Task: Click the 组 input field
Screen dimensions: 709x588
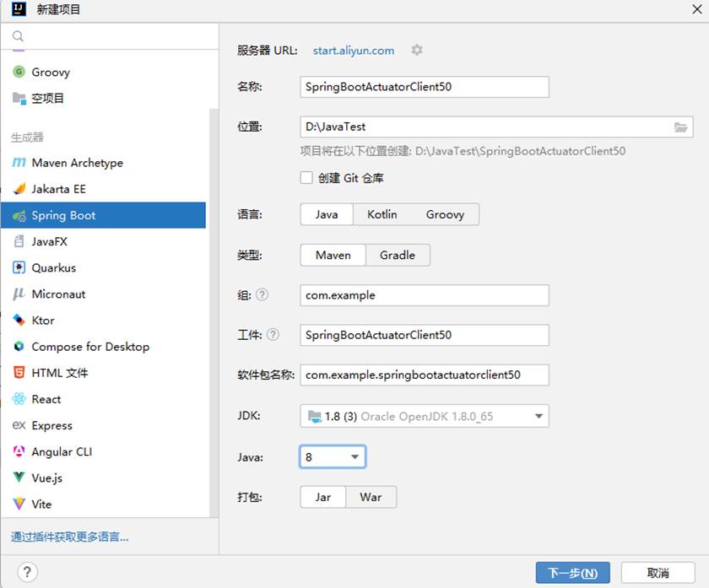Action: coord(424,295)
